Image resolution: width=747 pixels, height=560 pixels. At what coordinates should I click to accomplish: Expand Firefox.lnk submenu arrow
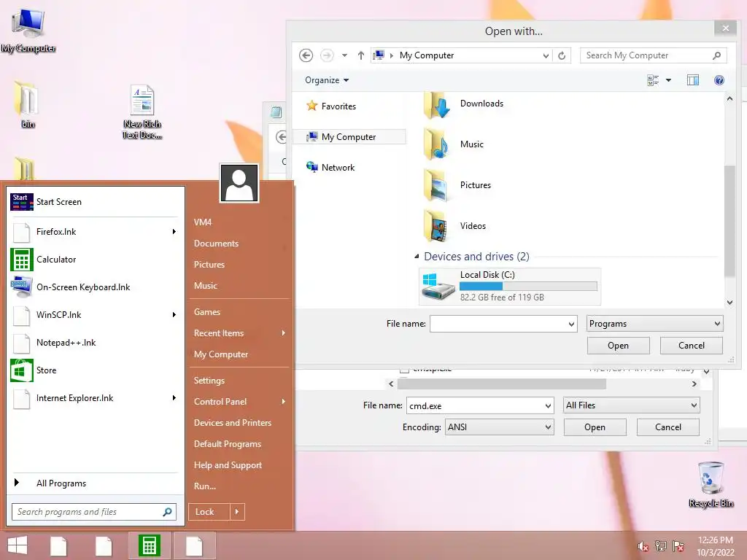[x=174, y=231]
